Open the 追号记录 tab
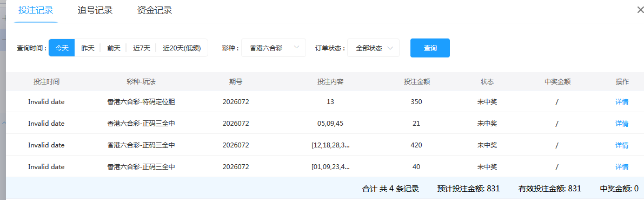The height and width of the screenshot is (200, 644). click(x=95, y=10)
